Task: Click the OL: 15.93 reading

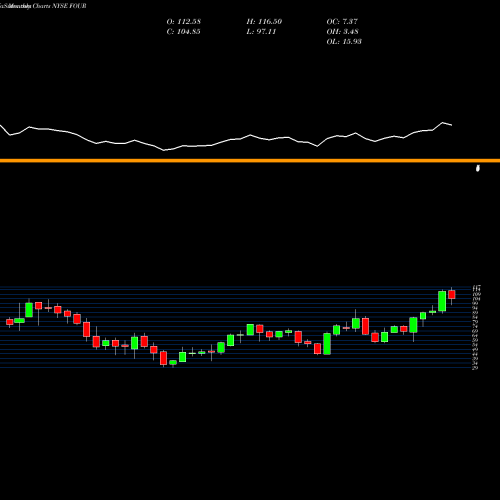Action: tap(344, 42)
